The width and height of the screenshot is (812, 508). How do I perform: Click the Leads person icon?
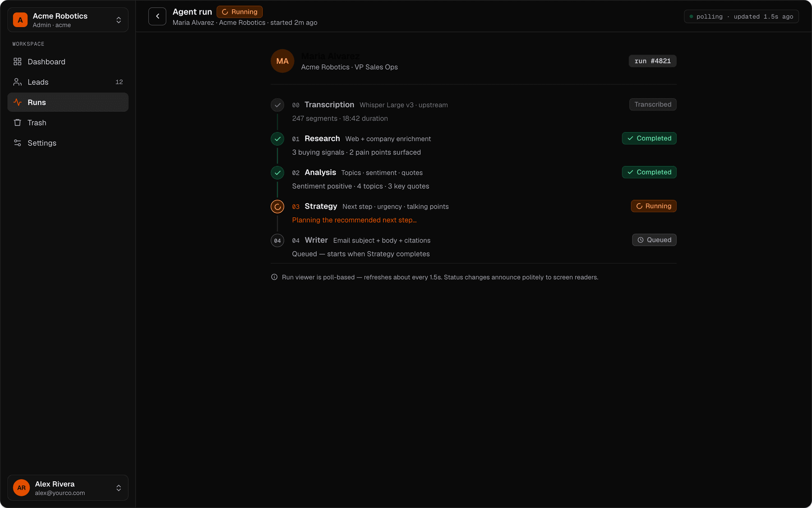18,82
